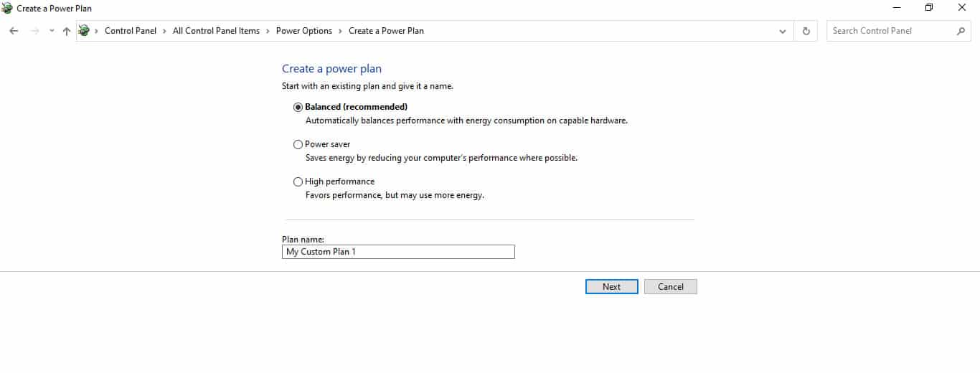Restore down the window
Image resolution: width=980 pixels, height=373 pixels.
coord(929,8)
